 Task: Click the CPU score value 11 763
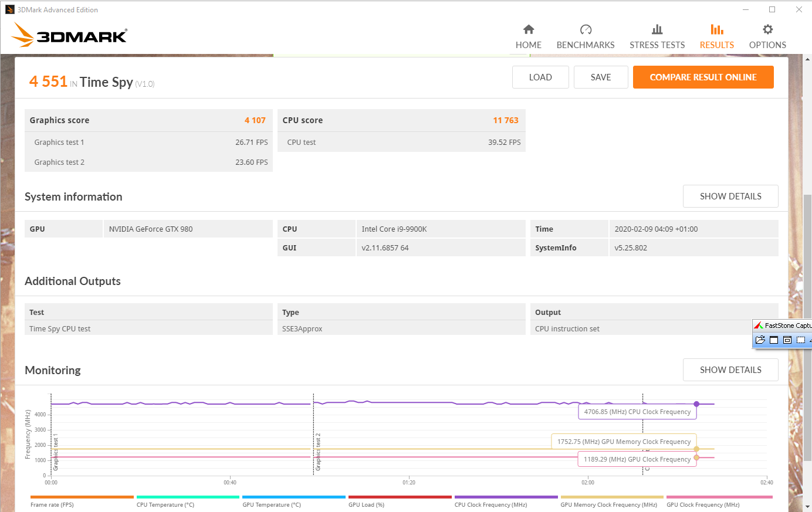tap(506, 120)
